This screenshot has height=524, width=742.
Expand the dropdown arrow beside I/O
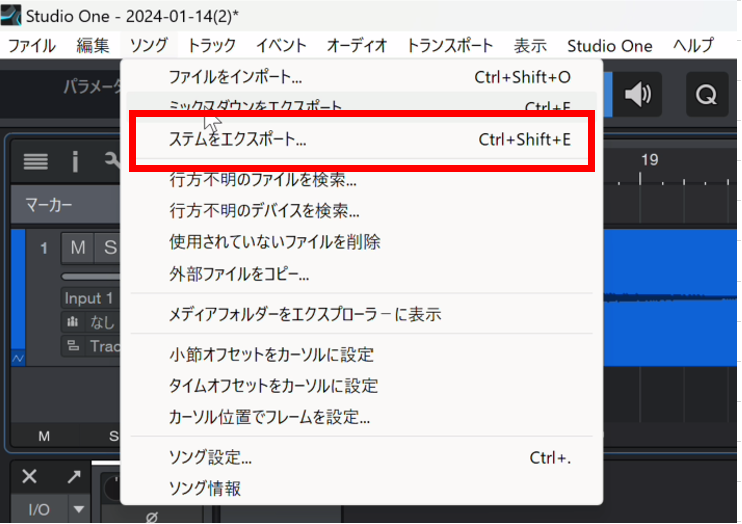tap(79, 510)
